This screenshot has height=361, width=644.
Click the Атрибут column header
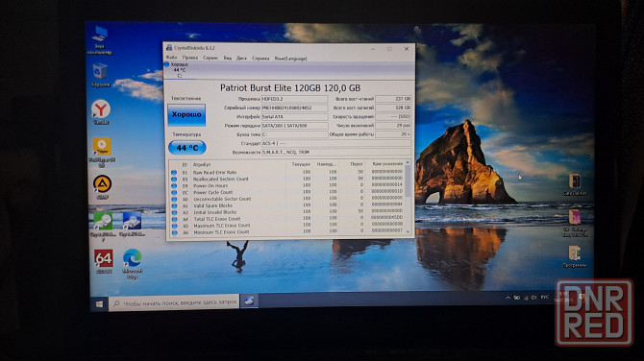click(202, 164)
